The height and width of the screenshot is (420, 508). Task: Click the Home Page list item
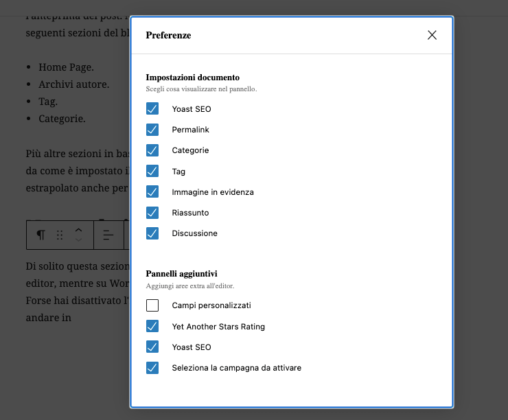click(66, 67)
